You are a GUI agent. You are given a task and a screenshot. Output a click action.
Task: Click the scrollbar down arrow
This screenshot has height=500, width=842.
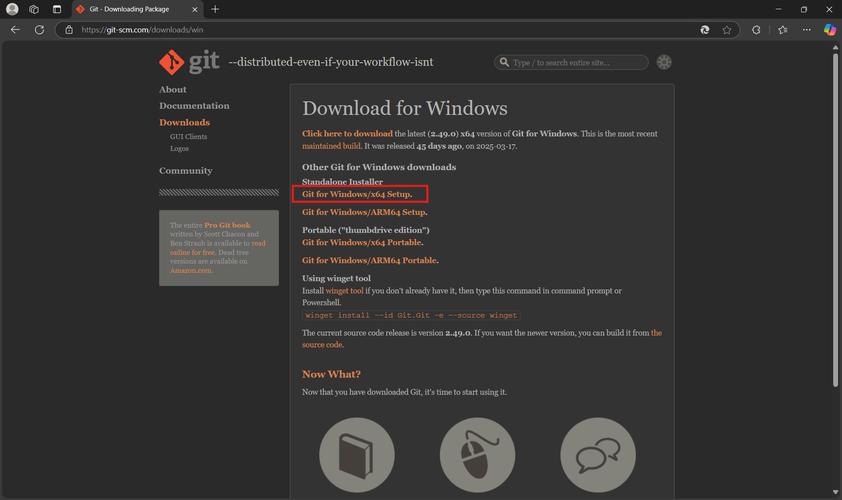(x=835, y=492)
